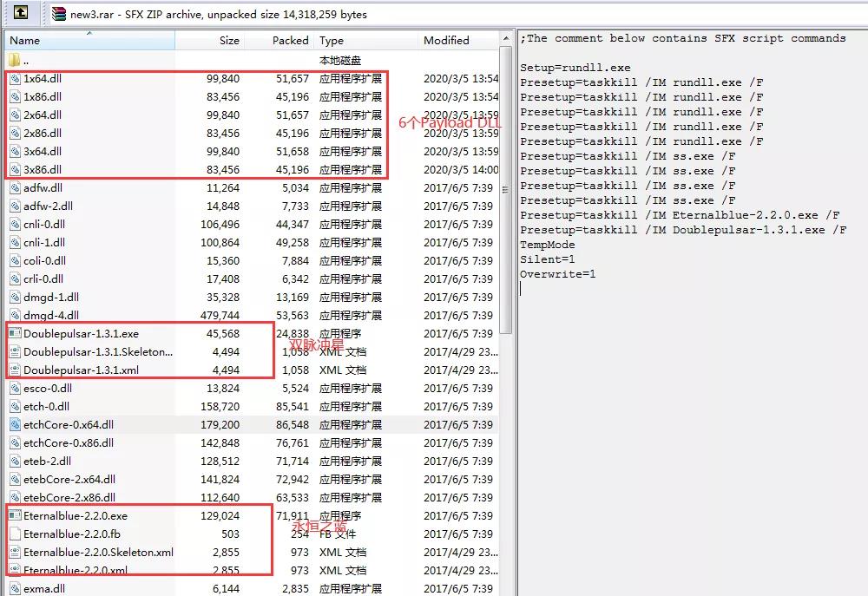The height and width of the screenshot is (596, 868).
Task: Select the parent folder '..' icon
Action: [x=15, y=61]
